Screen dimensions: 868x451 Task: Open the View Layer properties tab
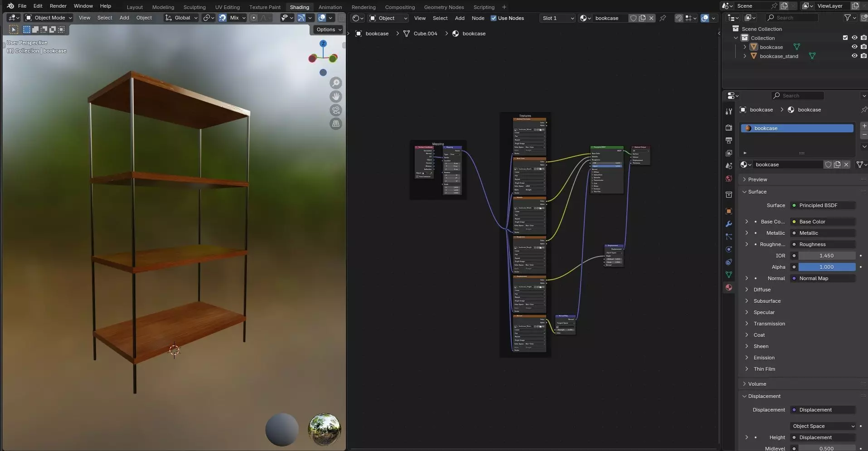[729, 153]
